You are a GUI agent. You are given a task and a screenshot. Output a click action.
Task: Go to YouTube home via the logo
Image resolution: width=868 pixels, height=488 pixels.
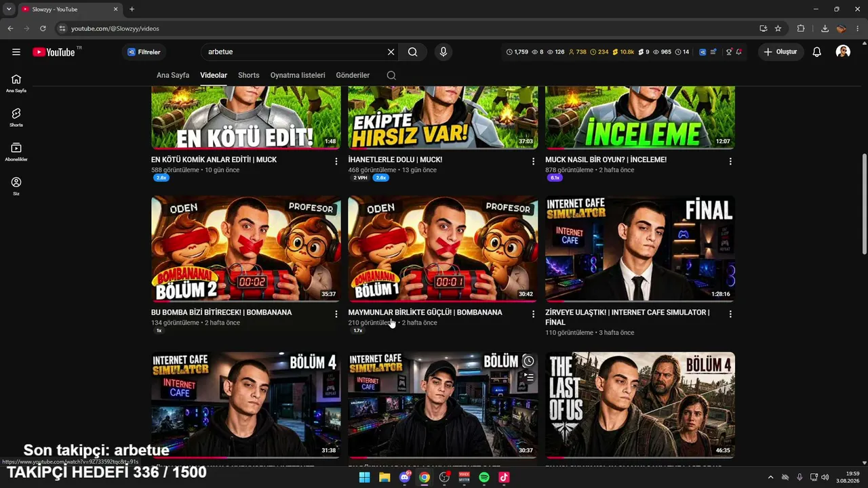54,52
